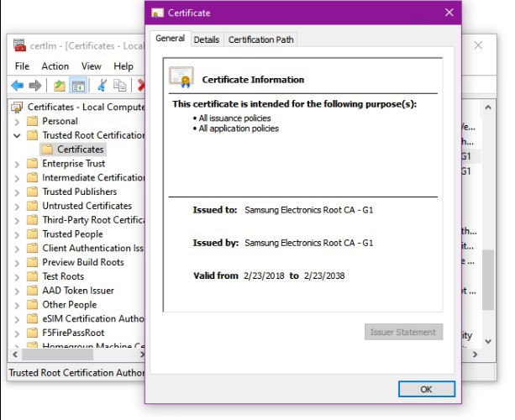Click 'All application policies' text
Viewport: 515px width, 420px height.
(x=239, y=129)
